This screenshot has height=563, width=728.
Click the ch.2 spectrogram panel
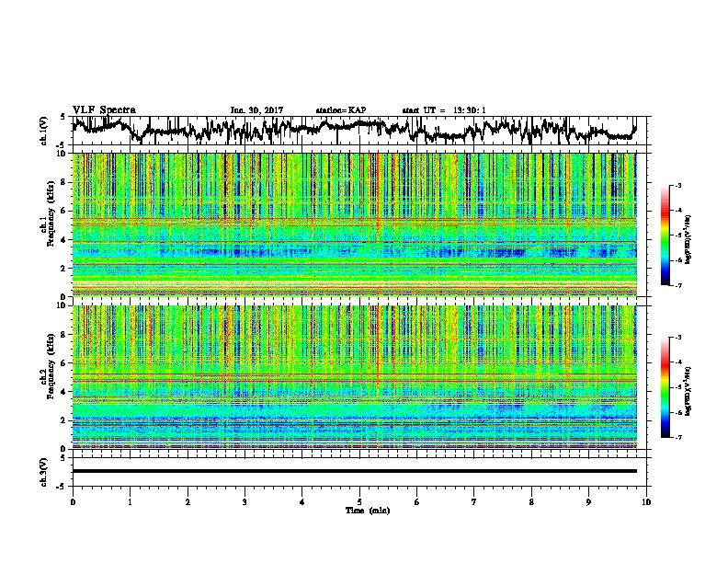tap(354, 377)
